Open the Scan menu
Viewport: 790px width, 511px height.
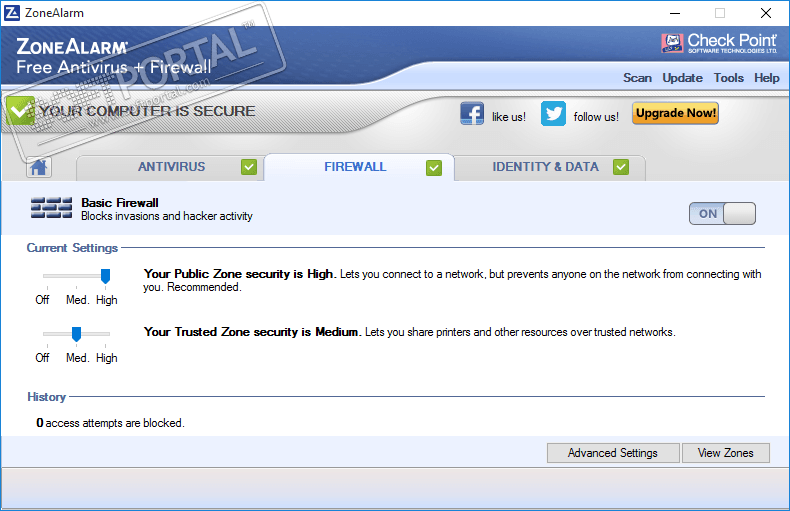pyautogui.click(x=637, y=78)
